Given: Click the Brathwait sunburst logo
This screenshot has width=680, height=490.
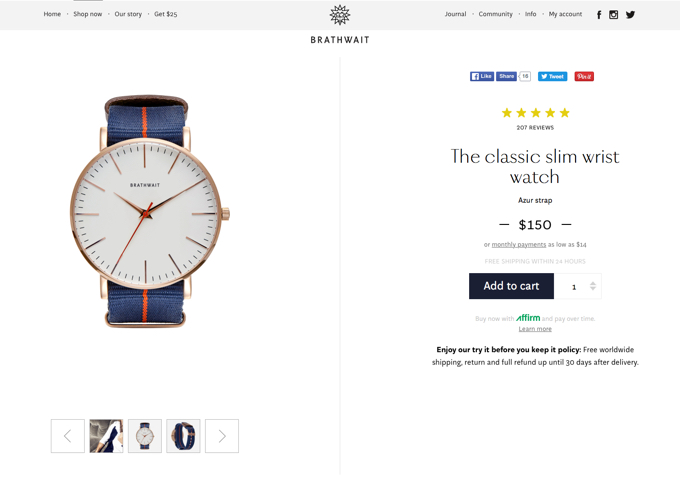Looking at the screenshot, I should pyautogui.click(x=340, y=15).
